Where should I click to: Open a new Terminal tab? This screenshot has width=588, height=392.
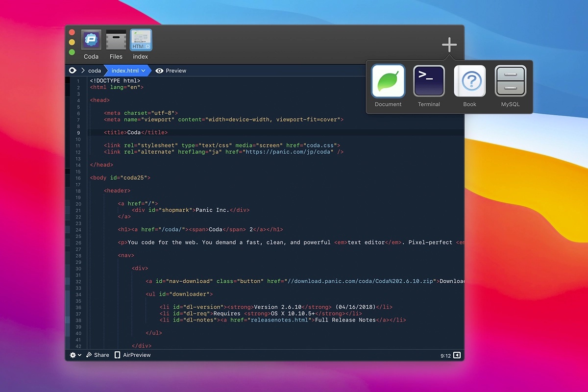coord(429,81)
